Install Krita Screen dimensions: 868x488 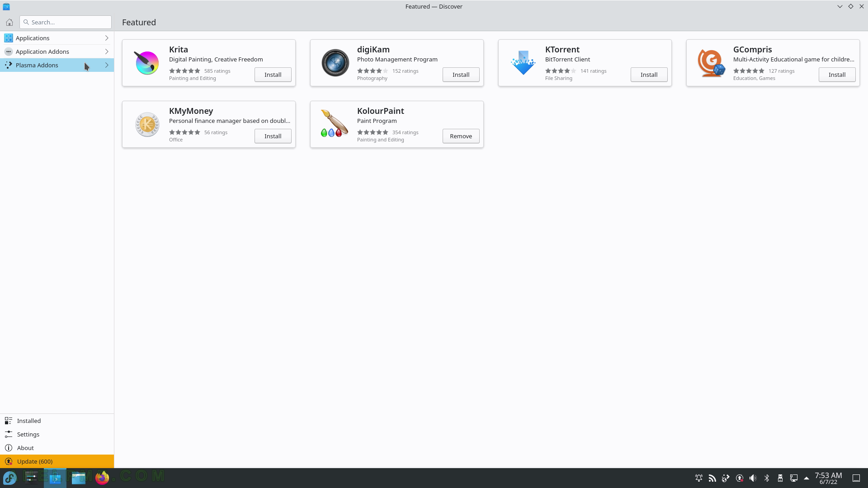tap(273, 75)
